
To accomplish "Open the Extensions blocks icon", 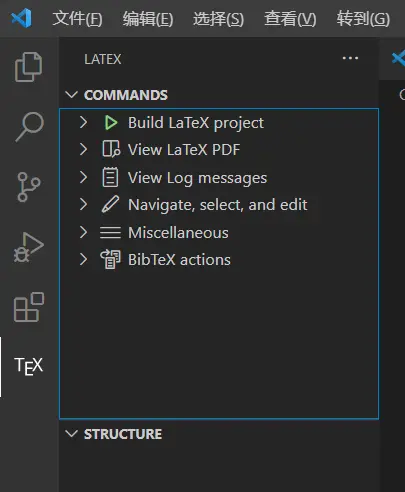I will 29,307.
